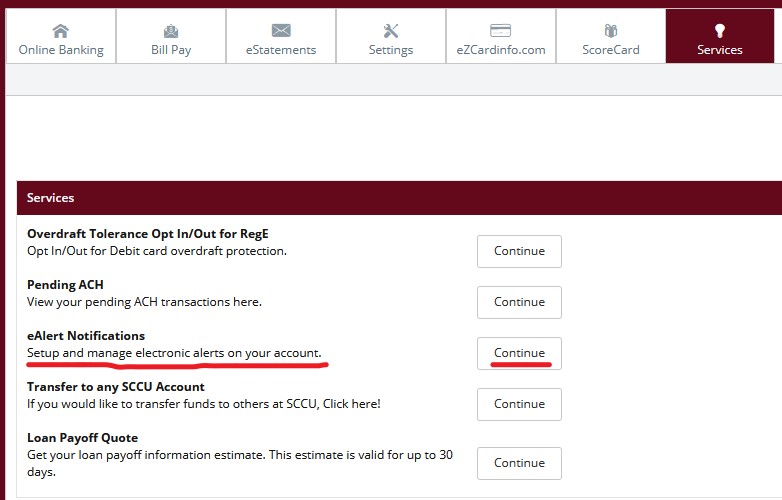Click the Services lightbulb icon
The width and height of the screenshot is (782, 500).
click(720, 31)
